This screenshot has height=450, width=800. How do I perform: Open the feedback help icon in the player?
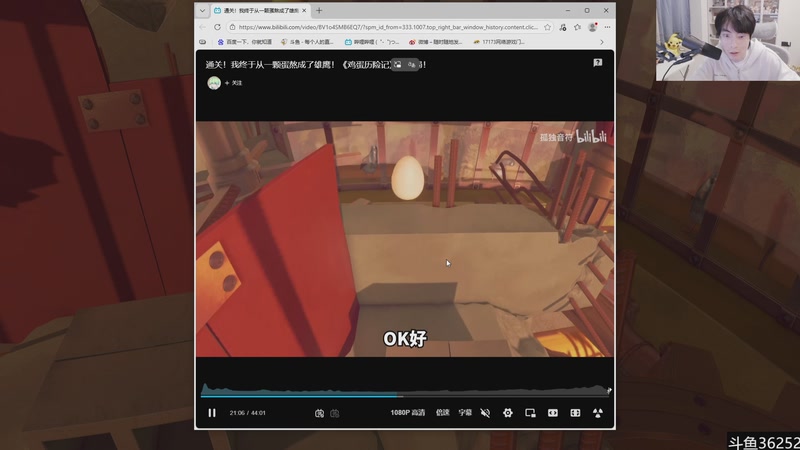[x=597, y=63]
